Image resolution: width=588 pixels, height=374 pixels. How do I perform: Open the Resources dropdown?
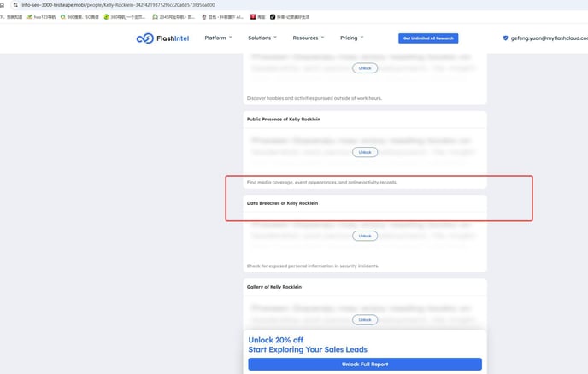309,38
